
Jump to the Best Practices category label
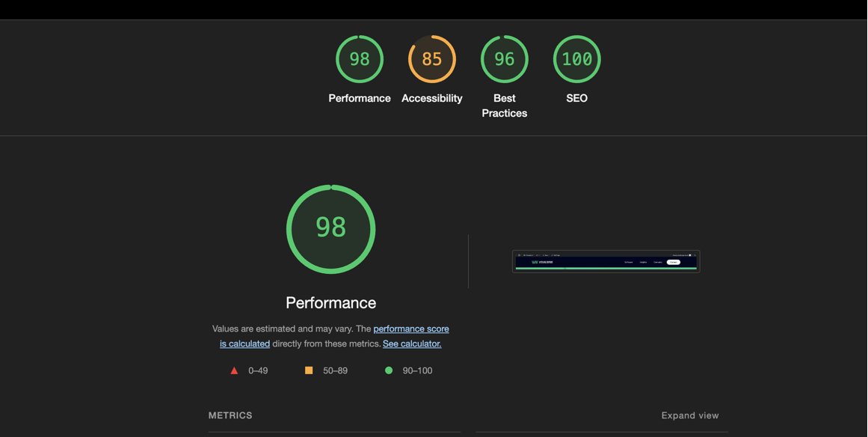click(505, 106)
